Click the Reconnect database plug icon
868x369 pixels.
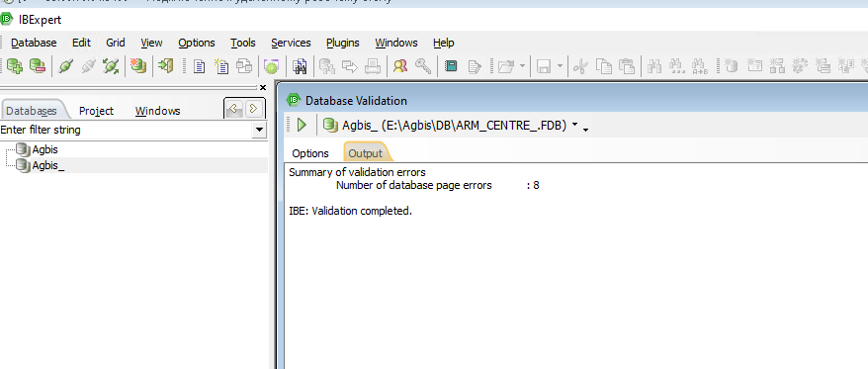click(x=111, y=66)
